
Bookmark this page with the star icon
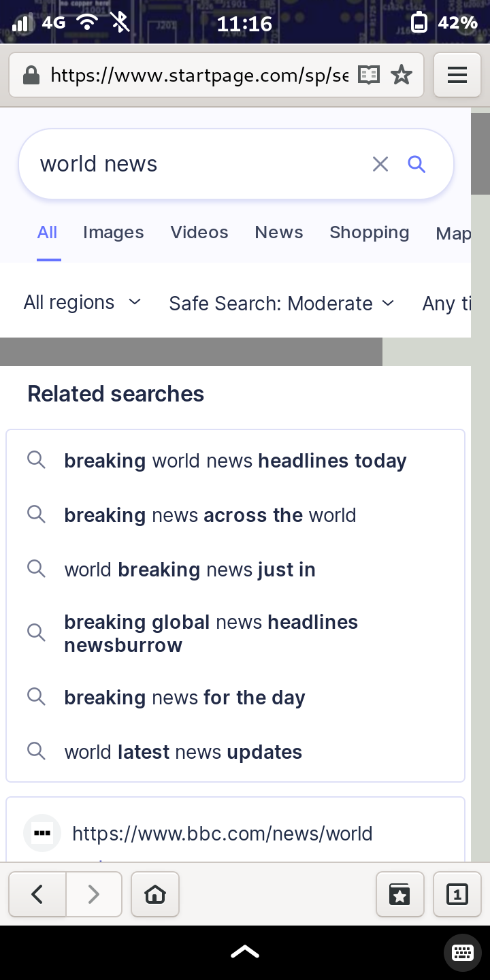click(x=402, y=75)
